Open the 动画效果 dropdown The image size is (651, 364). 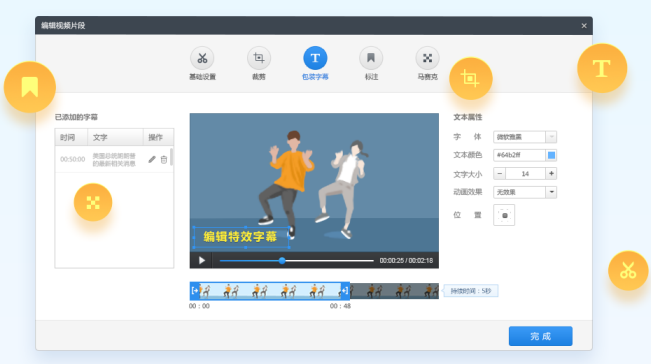click(525, 192)
